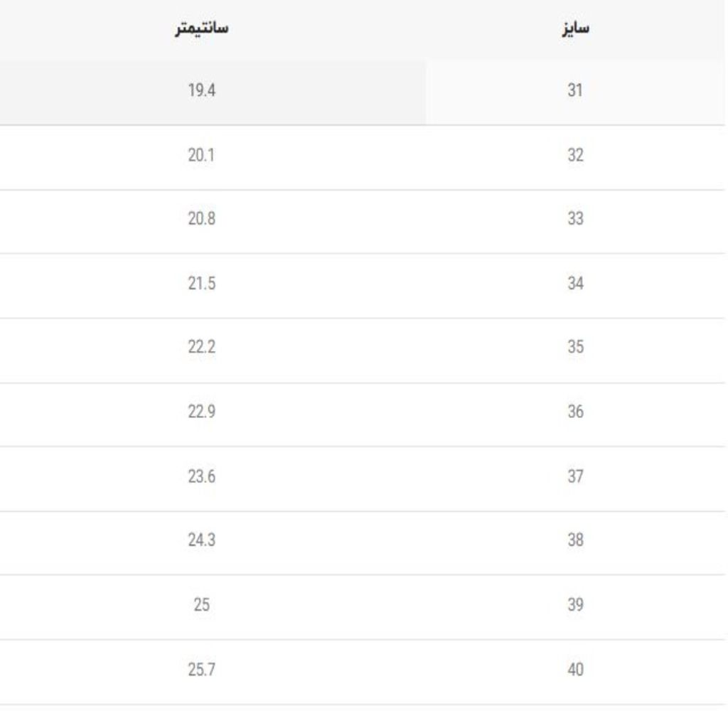Click the 21.5 centimeter value
Image resolution: width=728 pixels, height=728 pixels.
click(x=201, y=283)
